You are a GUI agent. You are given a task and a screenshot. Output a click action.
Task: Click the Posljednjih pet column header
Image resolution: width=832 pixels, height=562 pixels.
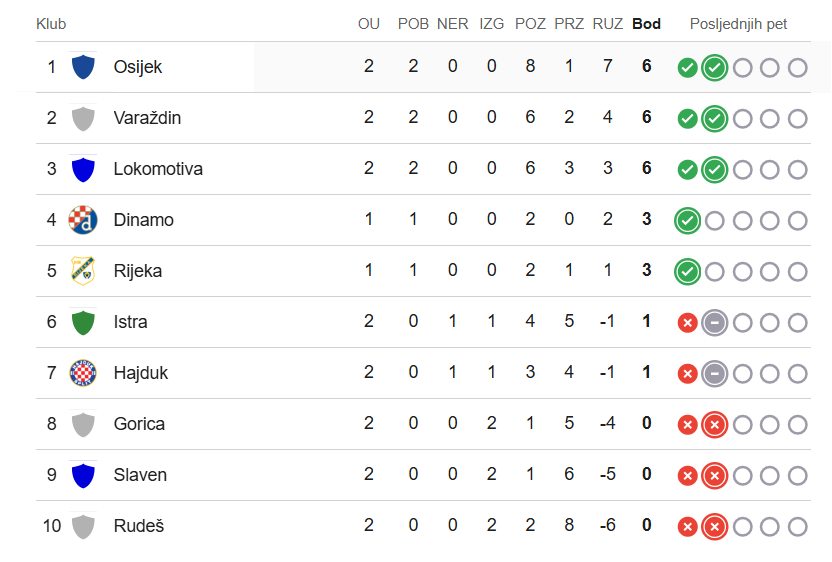pyautogui.click(x=738, y=24)
